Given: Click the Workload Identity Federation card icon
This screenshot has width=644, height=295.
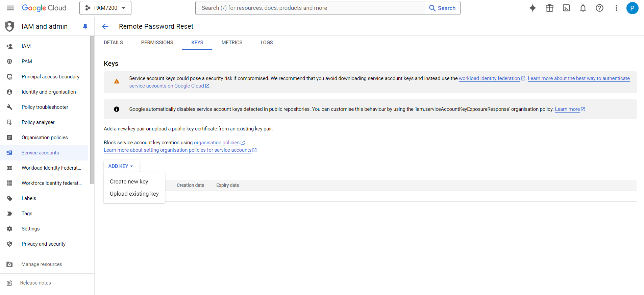Looking at the screenshot, I should click(9, 168).
